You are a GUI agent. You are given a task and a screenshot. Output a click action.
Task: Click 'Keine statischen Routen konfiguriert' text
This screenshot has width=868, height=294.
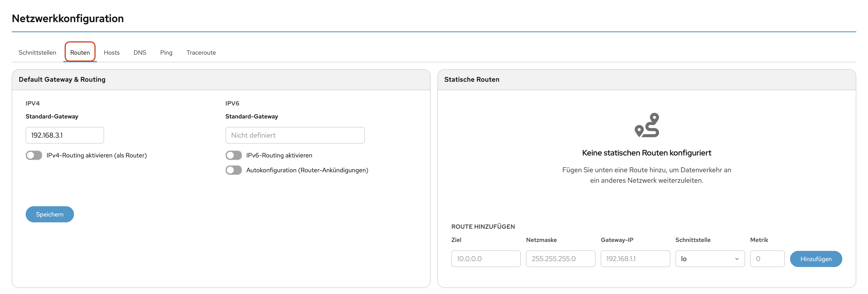[647, 153]
